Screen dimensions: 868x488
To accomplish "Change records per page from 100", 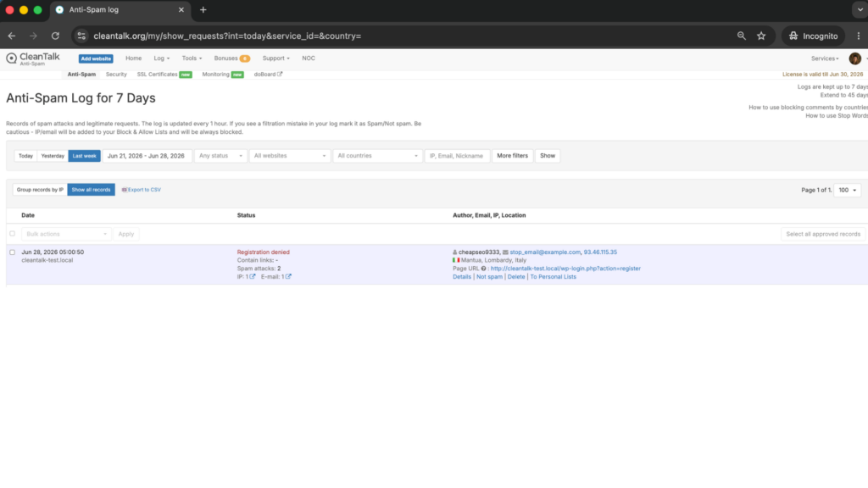I will (x=847, y=190).
